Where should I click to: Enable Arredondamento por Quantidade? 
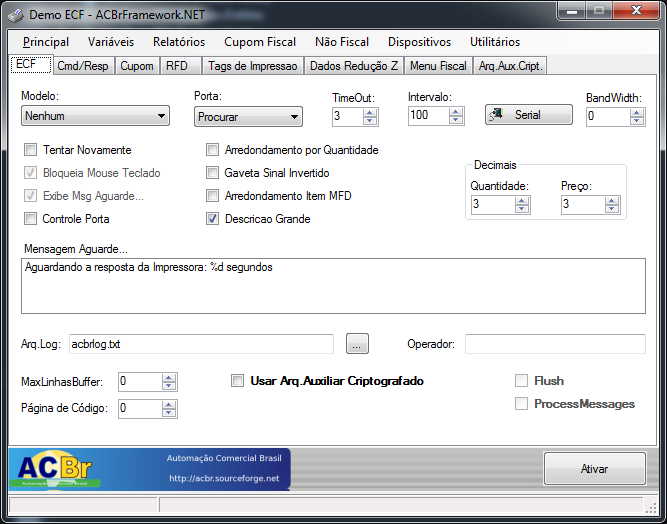(212, 150)
